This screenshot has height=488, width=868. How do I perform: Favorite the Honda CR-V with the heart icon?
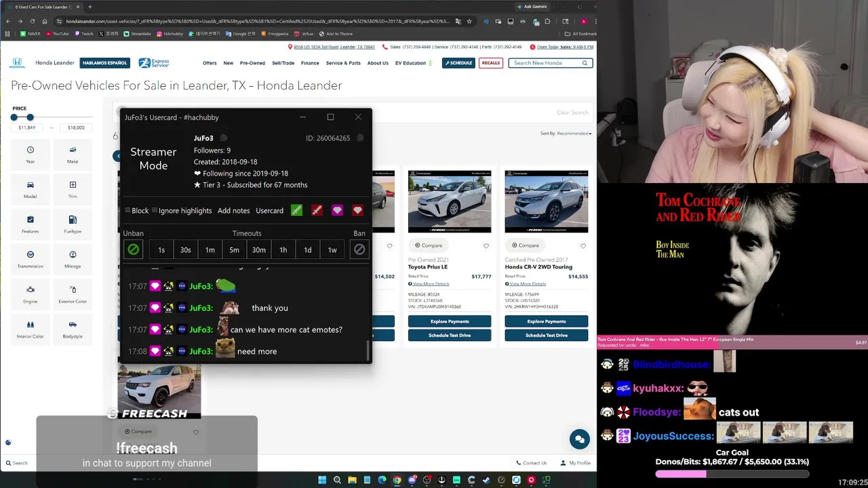click(x=583, y=246)
